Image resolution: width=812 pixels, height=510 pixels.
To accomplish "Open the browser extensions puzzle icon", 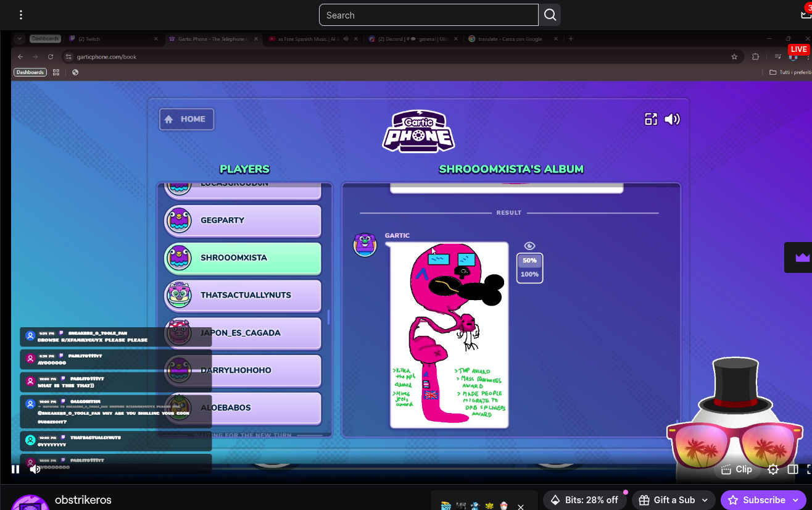I will tap(756, 57).
